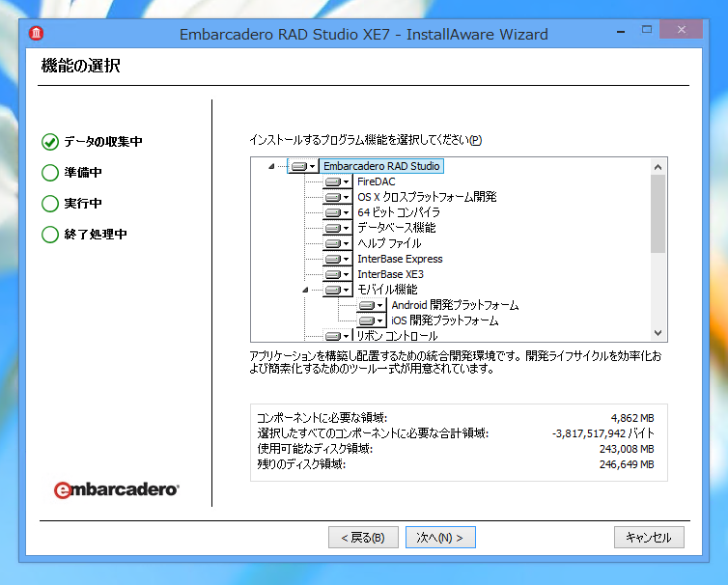The height and width of the screenshot is (585, 728).
Task: Click the 4,862 MB required space value
Action: pyautogui.click(x=632, y=418)
